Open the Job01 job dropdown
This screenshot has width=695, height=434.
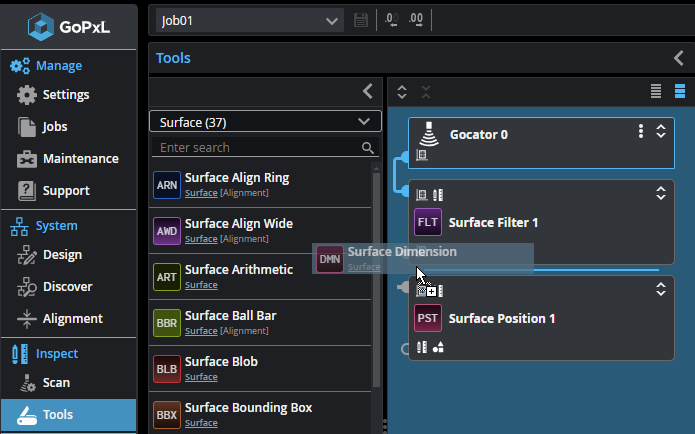click(250, 20)
